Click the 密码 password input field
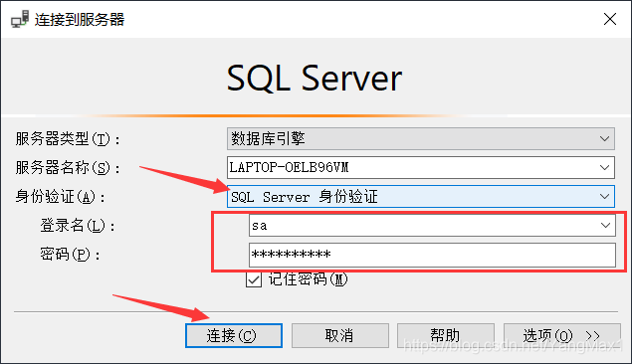The width and height of the screenshot is (632, 364). pyautogui.click(x=432, y=255)
